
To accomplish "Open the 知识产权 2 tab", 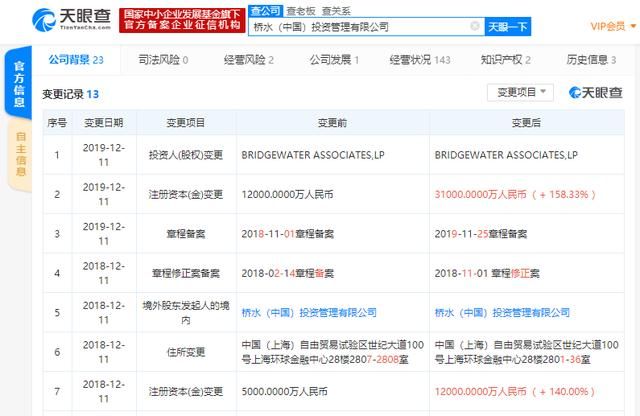I will (505, 60).
